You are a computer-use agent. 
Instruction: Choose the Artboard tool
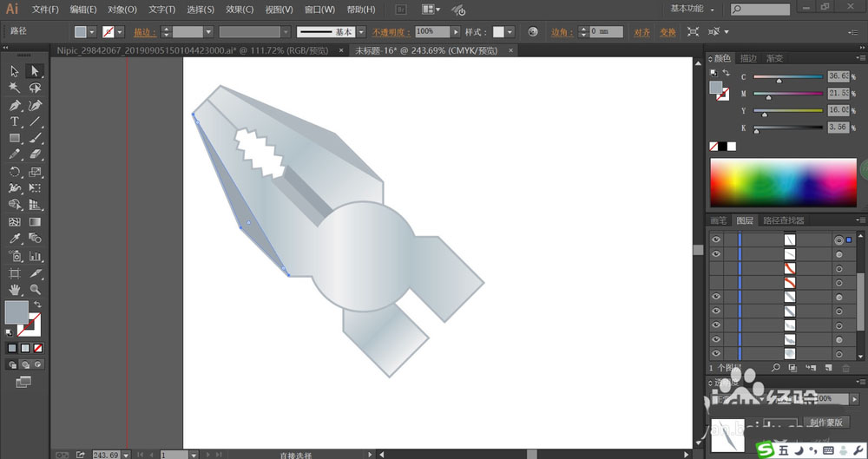tap(15, 273)
